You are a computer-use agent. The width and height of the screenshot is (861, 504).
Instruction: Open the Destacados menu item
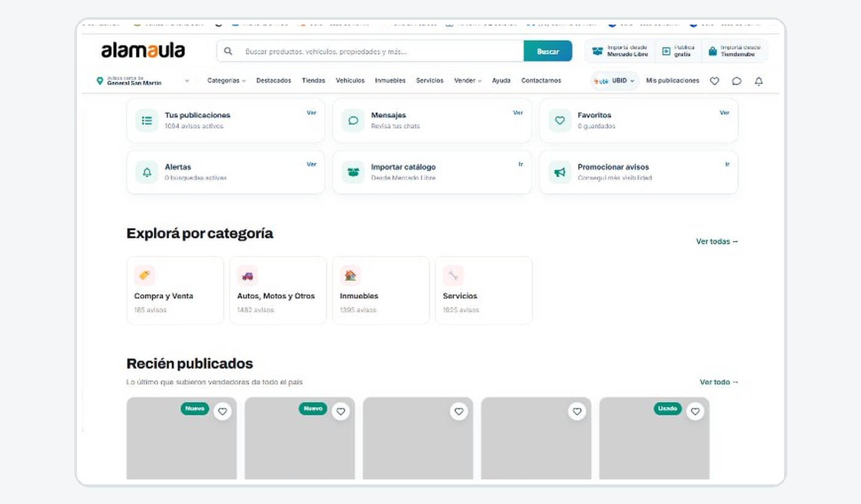274,81
